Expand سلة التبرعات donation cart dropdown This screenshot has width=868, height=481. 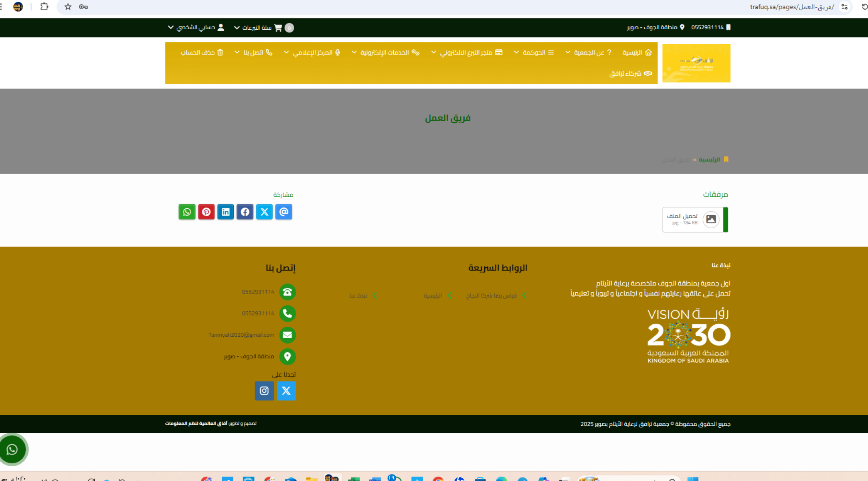(x=257, y=28)
